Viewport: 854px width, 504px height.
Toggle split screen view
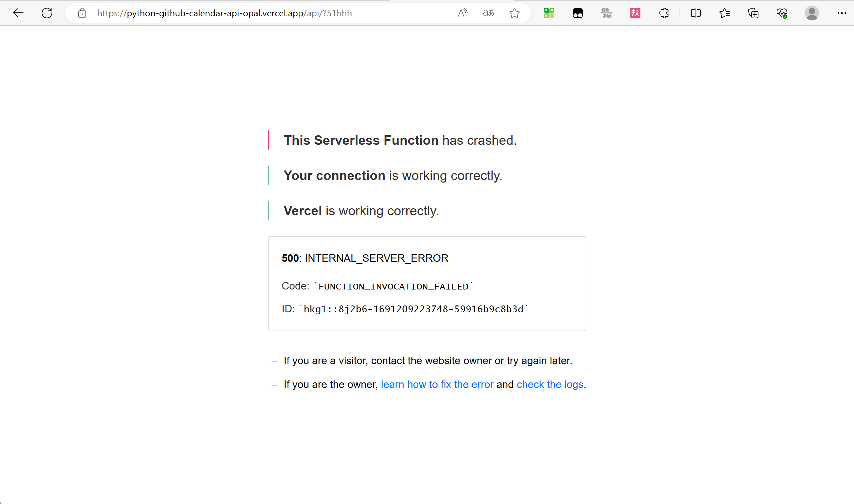tap(696, 13)
